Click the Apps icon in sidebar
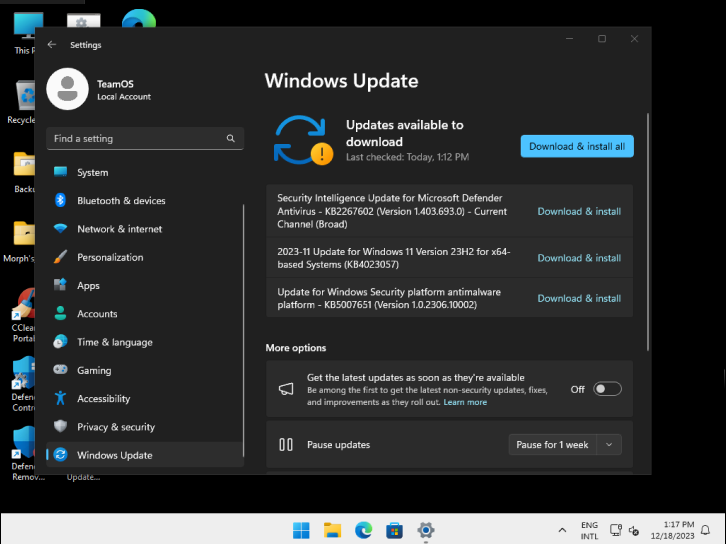726x544 pixels. point(60,285)
